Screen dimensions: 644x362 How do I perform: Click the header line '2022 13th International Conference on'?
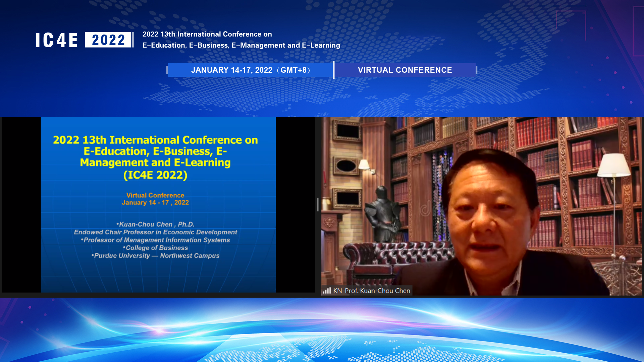pos(207,34)
